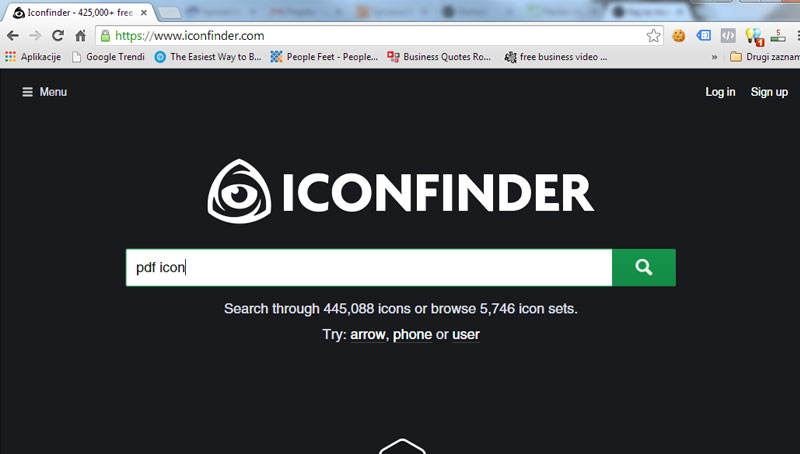The width and height of the screenshot is (800, 454).
Task: Click the Sign up link
Action: pyautogui.click(x=769, y=92)
